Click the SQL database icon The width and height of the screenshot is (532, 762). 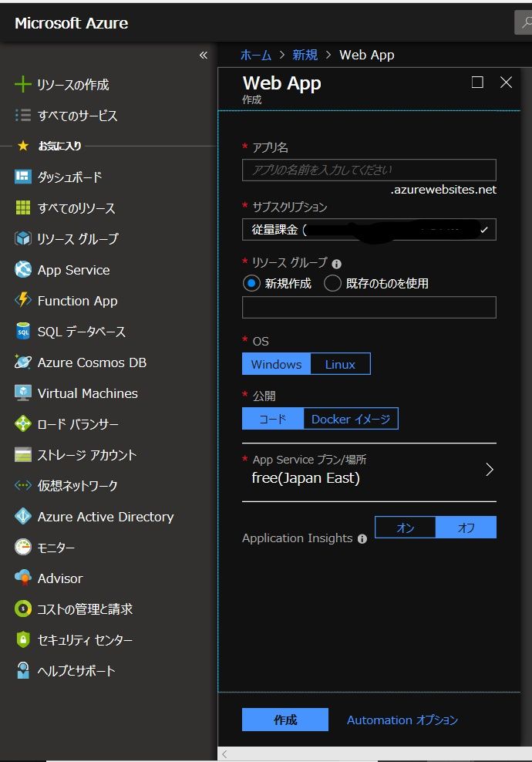click(23, 332)
